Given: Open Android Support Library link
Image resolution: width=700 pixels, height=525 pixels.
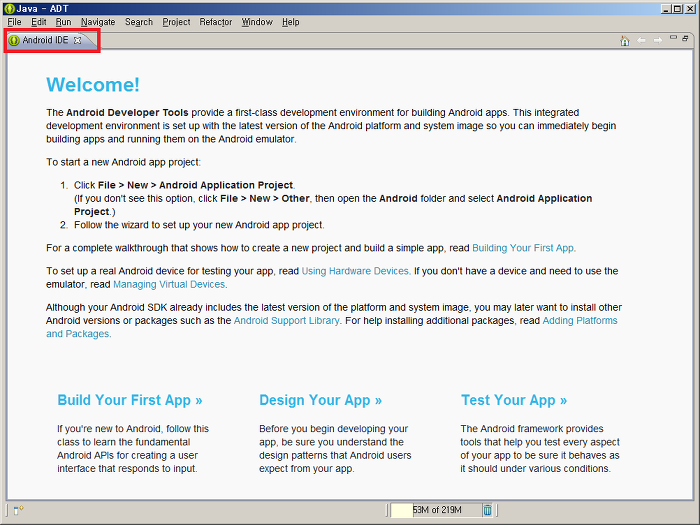Looking at the screenshot, I should pyautogui.click(x=287, y=321).
